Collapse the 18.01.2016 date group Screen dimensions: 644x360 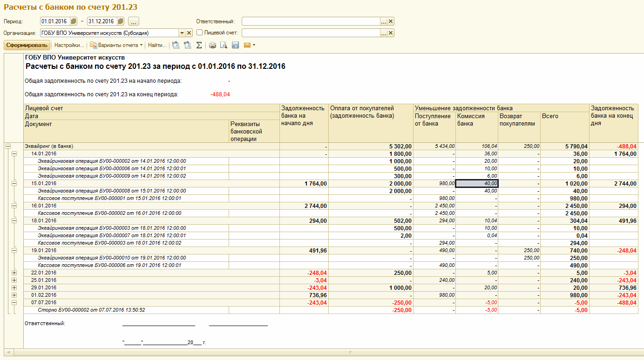coord(14,220)
